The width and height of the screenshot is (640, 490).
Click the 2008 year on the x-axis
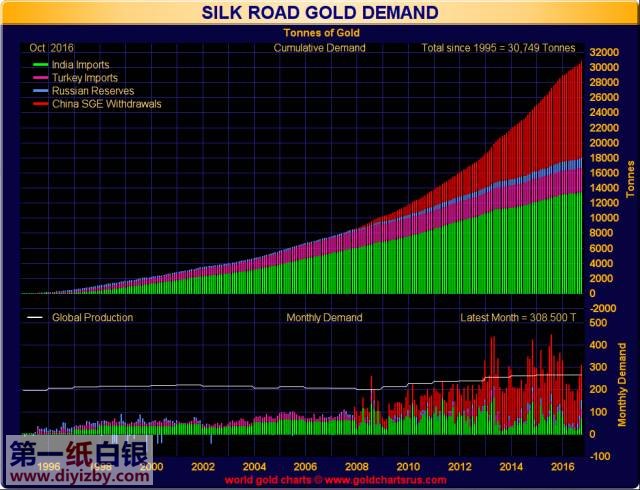point(357,466)
